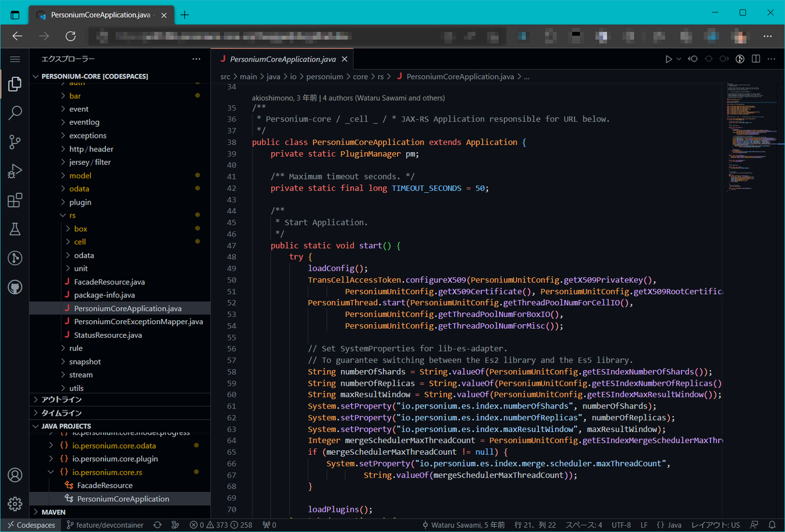
Task: Open StatusResource.java in the explorer
Action: [x=120, y=335]
